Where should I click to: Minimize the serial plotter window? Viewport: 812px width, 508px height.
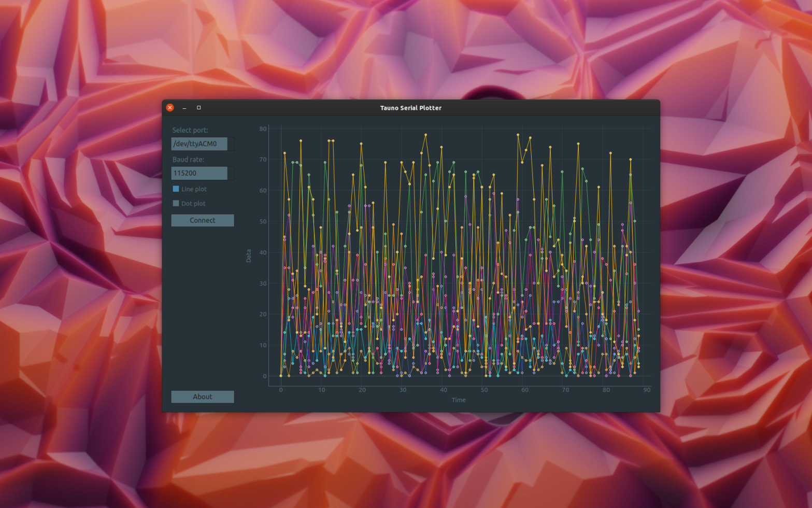184,108
